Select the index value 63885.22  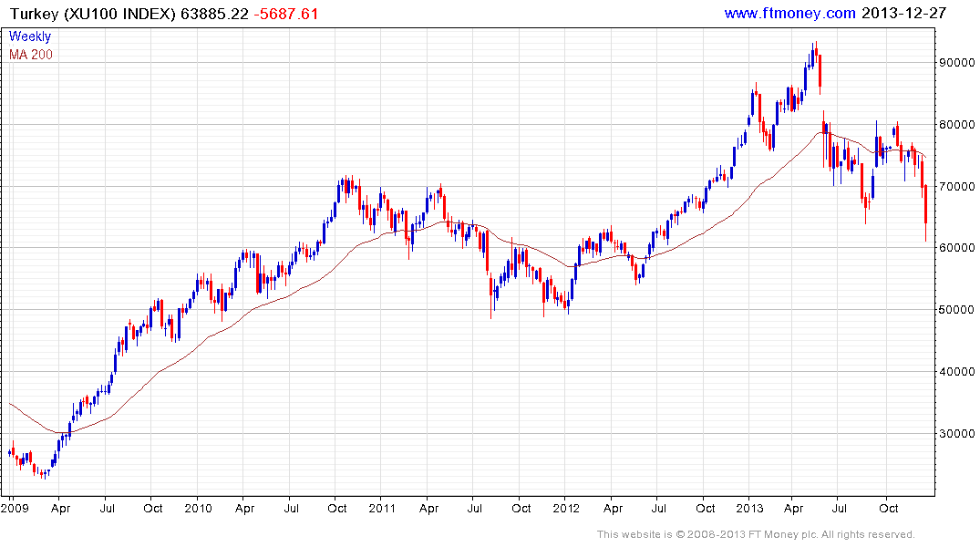click(x=214, y=14)
